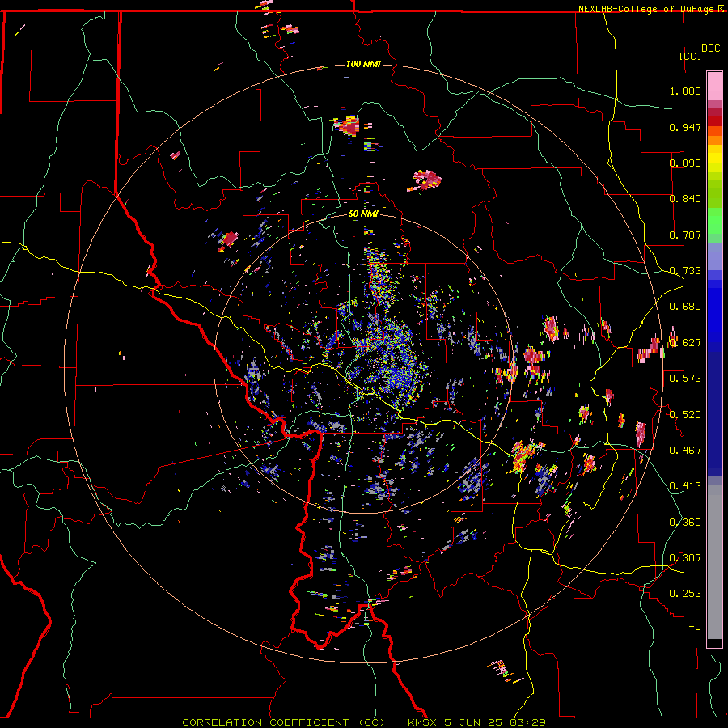Click the DCC label above the color scale
Viewport: 728px width, 728px height.
point(710,49)
